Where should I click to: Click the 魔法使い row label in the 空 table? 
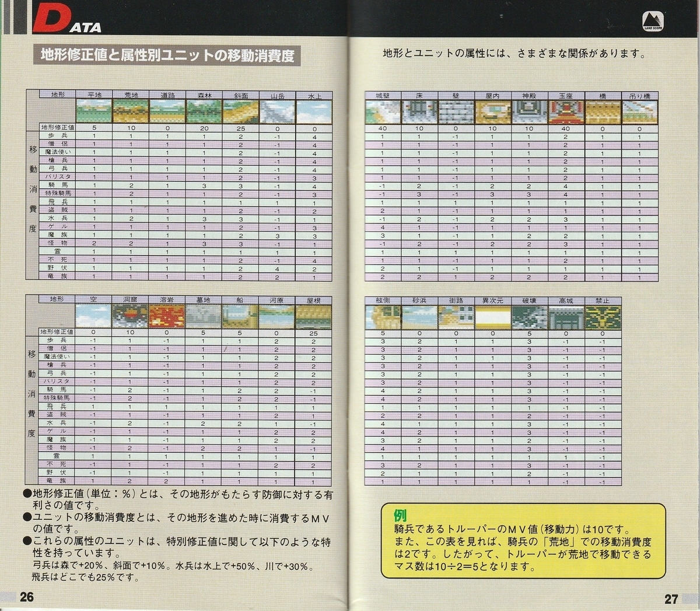pos(57,357)
